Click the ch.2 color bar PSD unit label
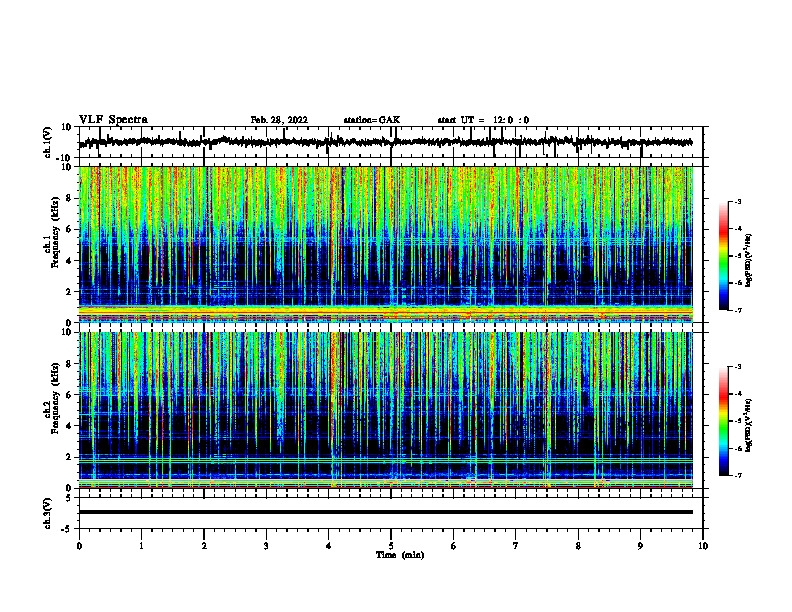 [x=749, y=425]
